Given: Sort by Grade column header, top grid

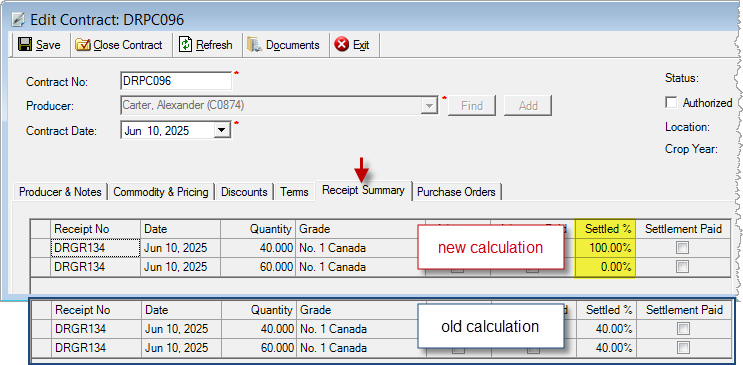Looking at the screenshot, I should (x=360, y=229).
